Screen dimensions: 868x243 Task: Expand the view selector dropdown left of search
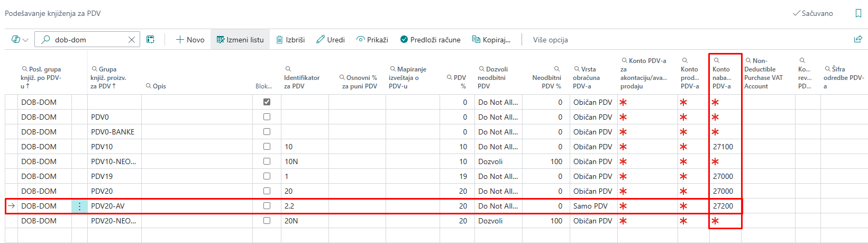coord(20,40)
